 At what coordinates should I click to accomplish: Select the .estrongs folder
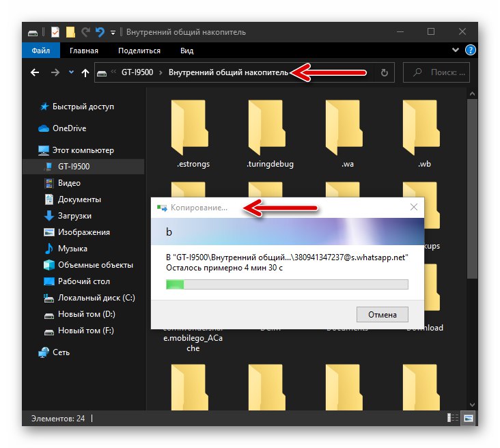(193, 134)
